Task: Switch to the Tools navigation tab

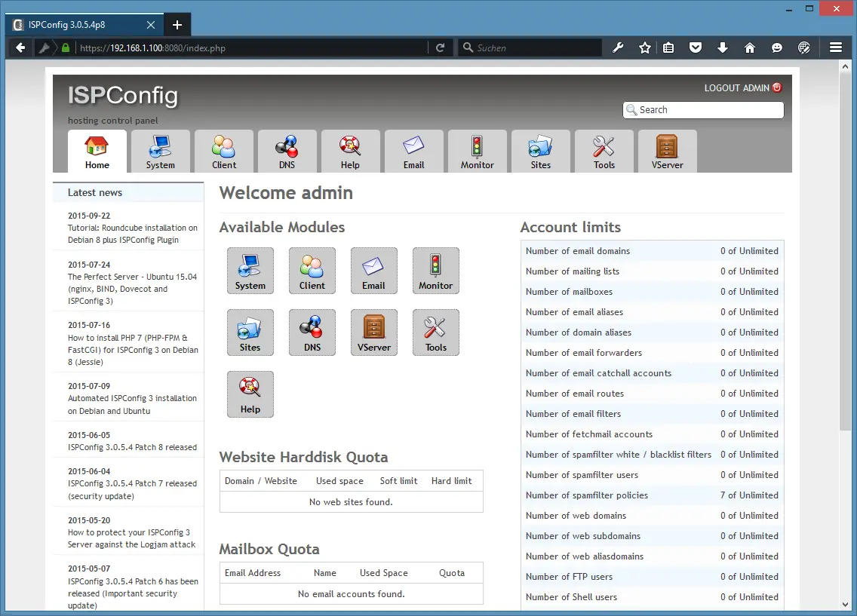Action: point(604,152)
